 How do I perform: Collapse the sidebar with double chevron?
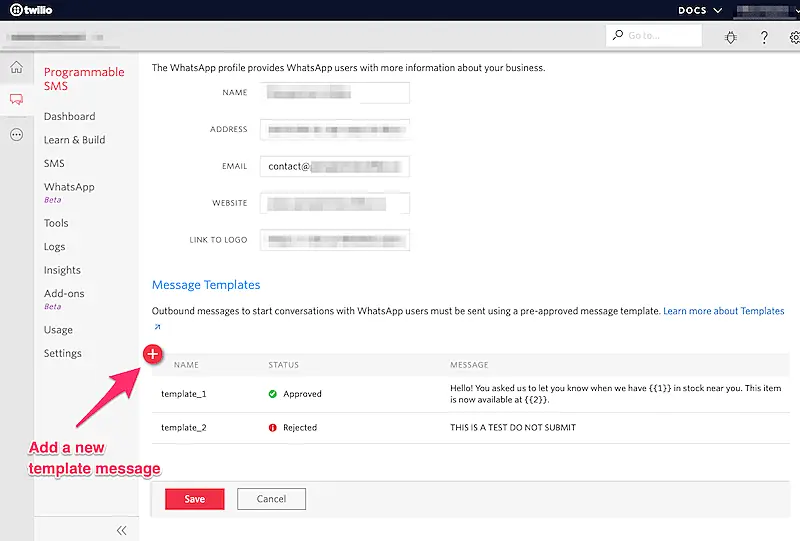122,530
